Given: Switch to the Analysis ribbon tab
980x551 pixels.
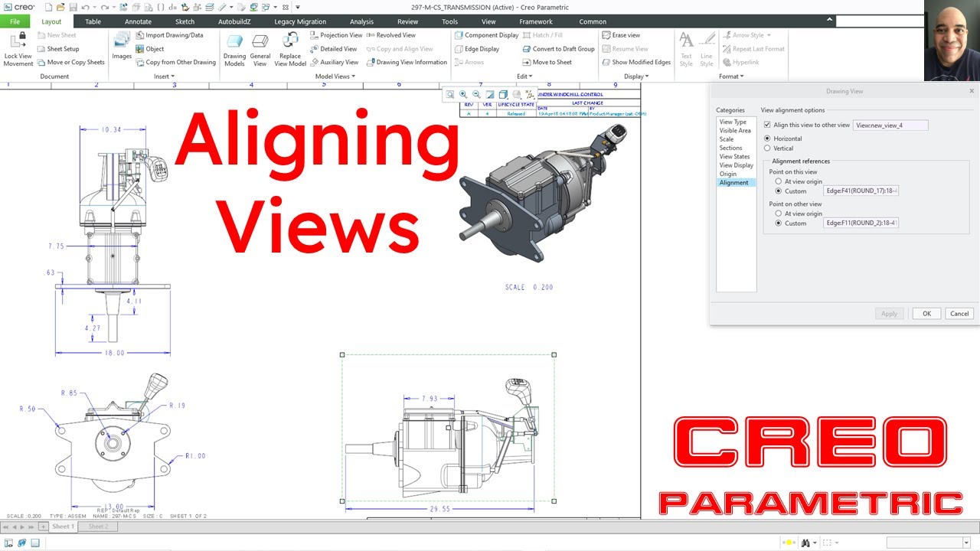Looking at the screenshot, I should point(361,21).
